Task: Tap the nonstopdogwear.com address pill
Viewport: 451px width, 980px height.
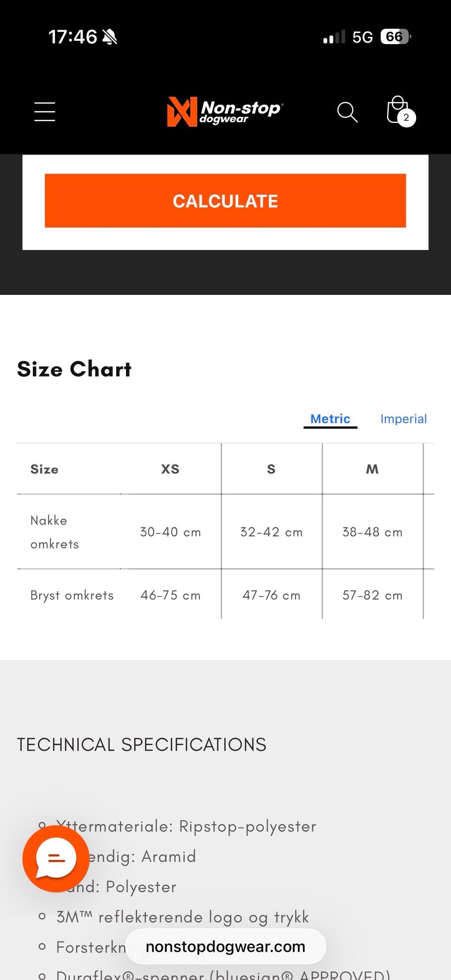Action: tap(225, 947)
